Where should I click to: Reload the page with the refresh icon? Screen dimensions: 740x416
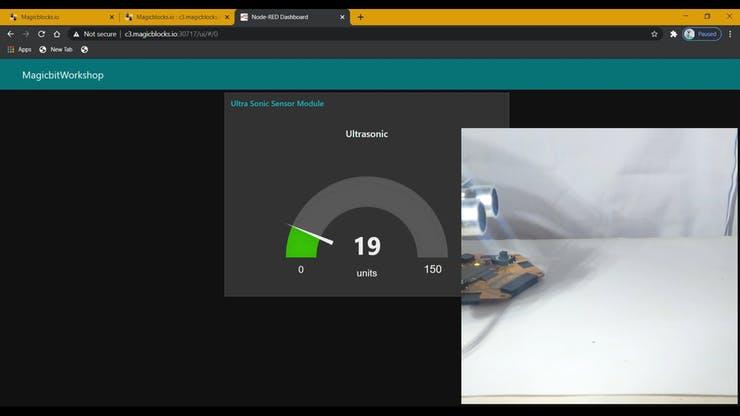click(x=41, y=33)
